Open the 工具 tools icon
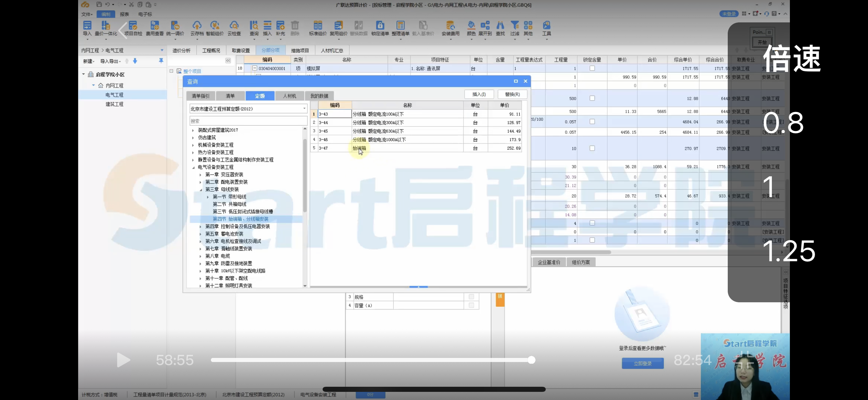The image size is (868, 400). [x=547, y=28]
